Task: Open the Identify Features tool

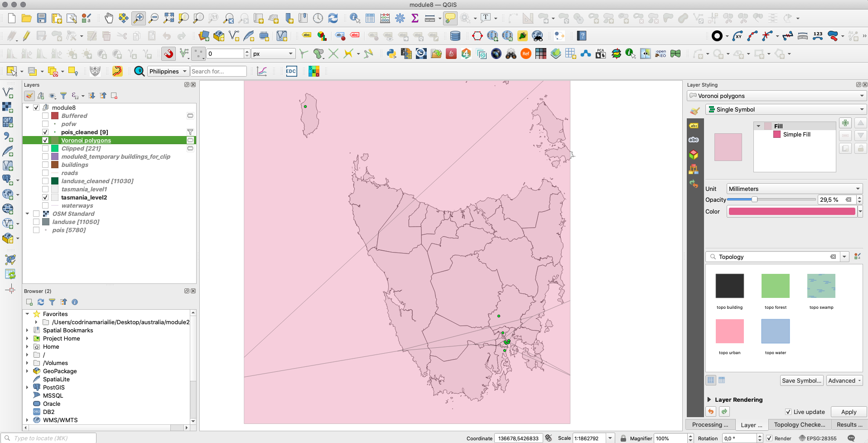Action: coord(355,18)
